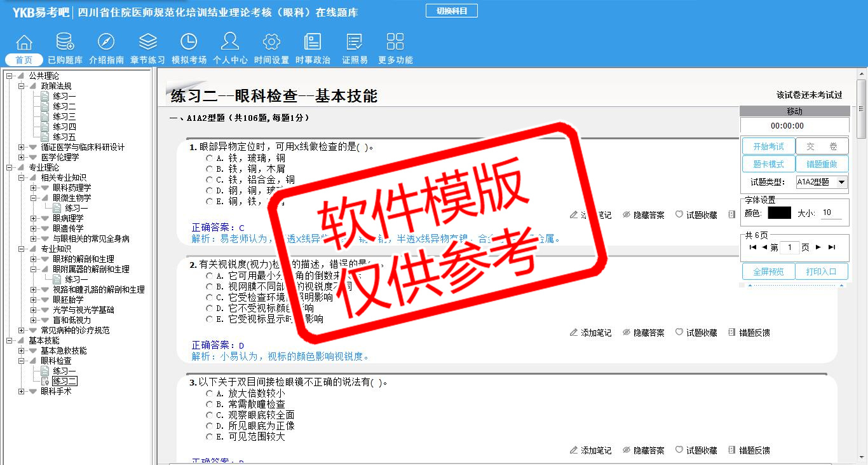Select option A for question 1

pyautogui.click(x=209, y=158)
